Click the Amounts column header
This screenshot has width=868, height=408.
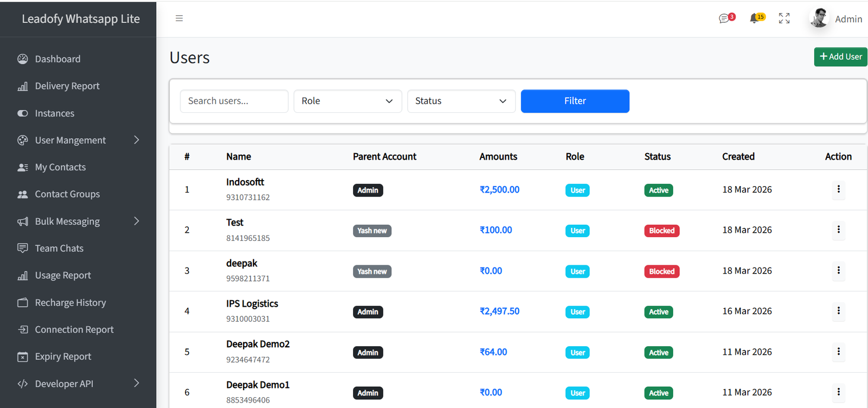[x=498, y=157]
